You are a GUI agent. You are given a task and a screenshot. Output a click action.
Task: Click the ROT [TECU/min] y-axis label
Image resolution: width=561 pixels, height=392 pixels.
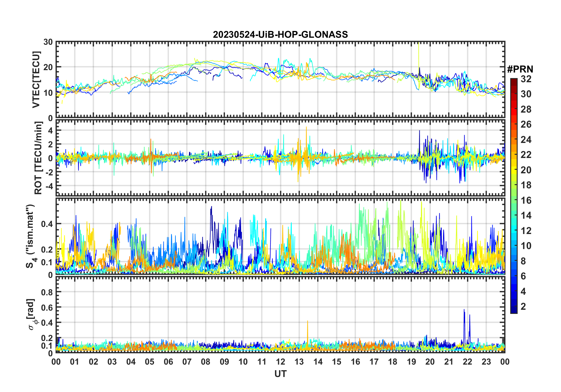coord(38,158)
